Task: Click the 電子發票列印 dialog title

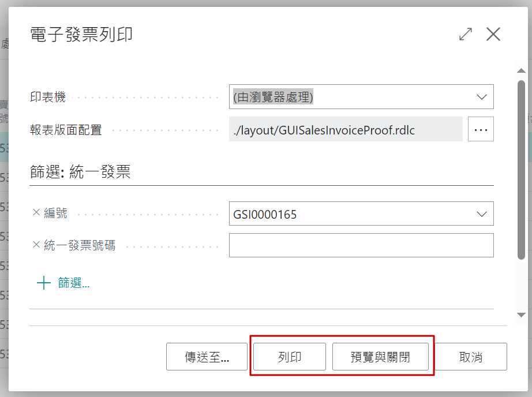Action: click(x=81, y=34)
